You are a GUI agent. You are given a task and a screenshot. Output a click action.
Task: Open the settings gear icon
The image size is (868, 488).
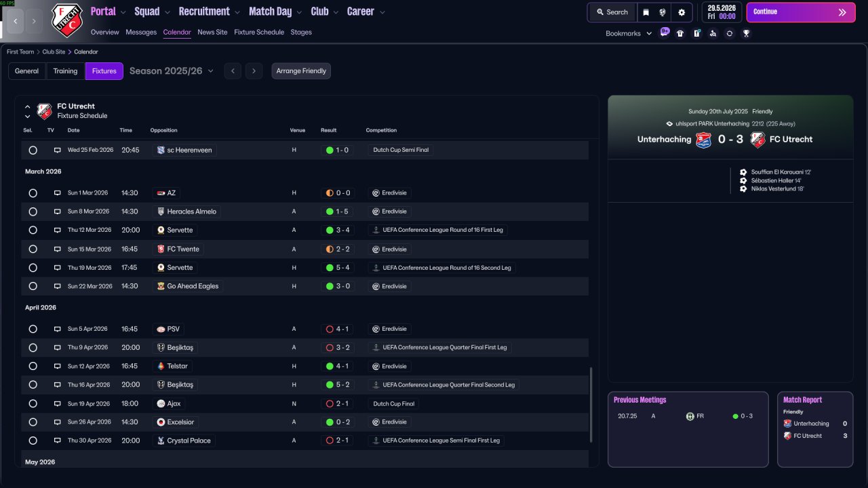(x=682, y=12)
